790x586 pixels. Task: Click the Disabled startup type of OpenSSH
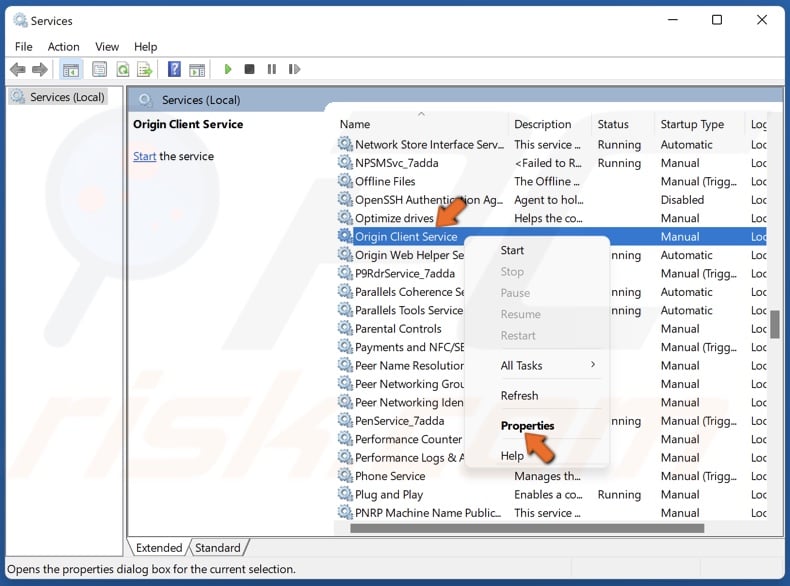pyautogui.click(x=682, y=200)
